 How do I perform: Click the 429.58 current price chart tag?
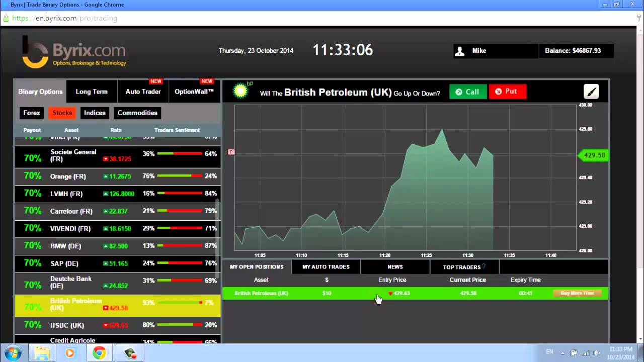(x=594, y=155)
